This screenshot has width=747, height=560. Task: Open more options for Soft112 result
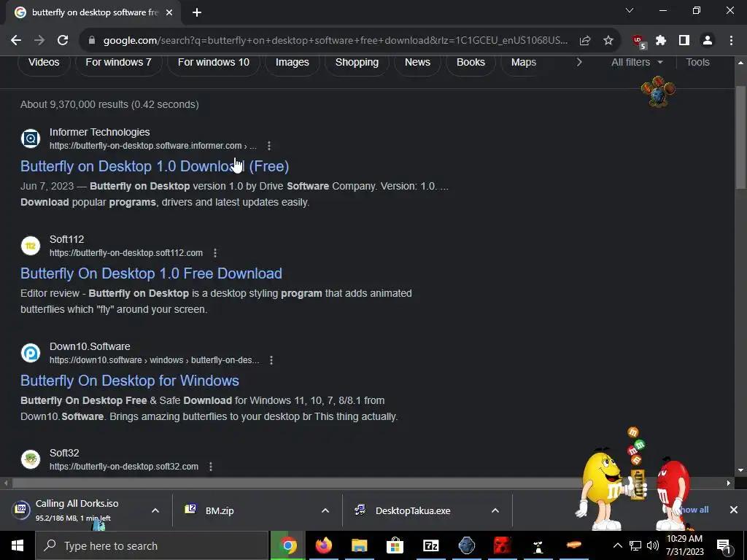(x=215, y=253)
